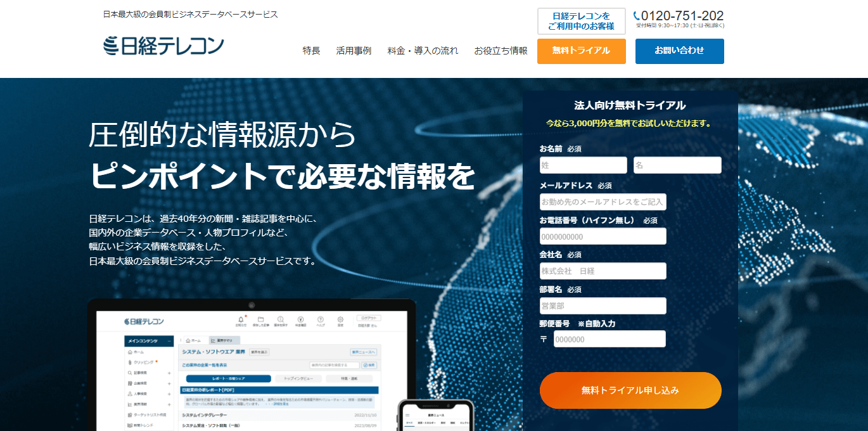Focus the メールアドレス input field

[x=603, y=202]
